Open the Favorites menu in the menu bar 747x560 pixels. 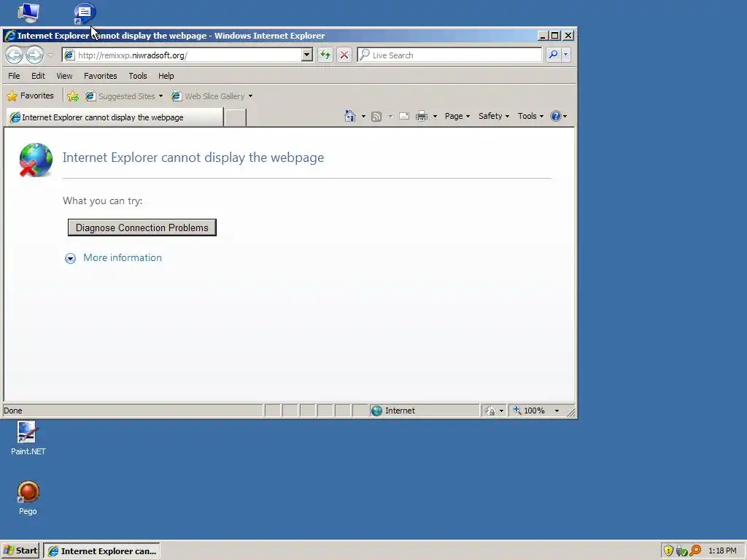[101, 76]
